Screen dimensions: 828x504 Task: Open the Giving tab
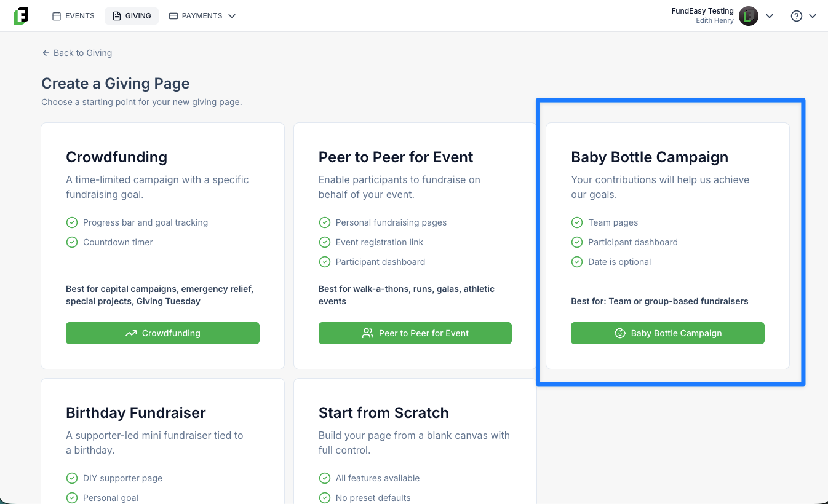click(132, 16)
